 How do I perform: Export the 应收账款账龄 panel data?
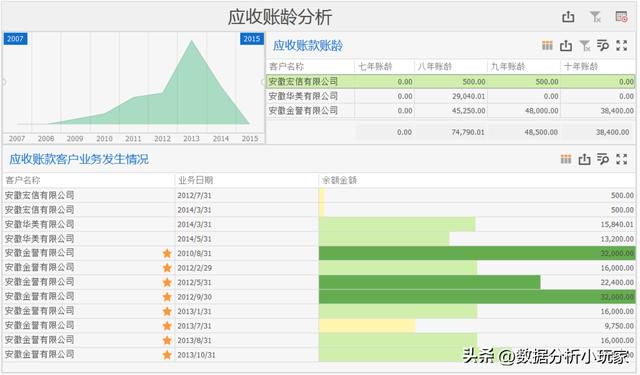point(566,45)
